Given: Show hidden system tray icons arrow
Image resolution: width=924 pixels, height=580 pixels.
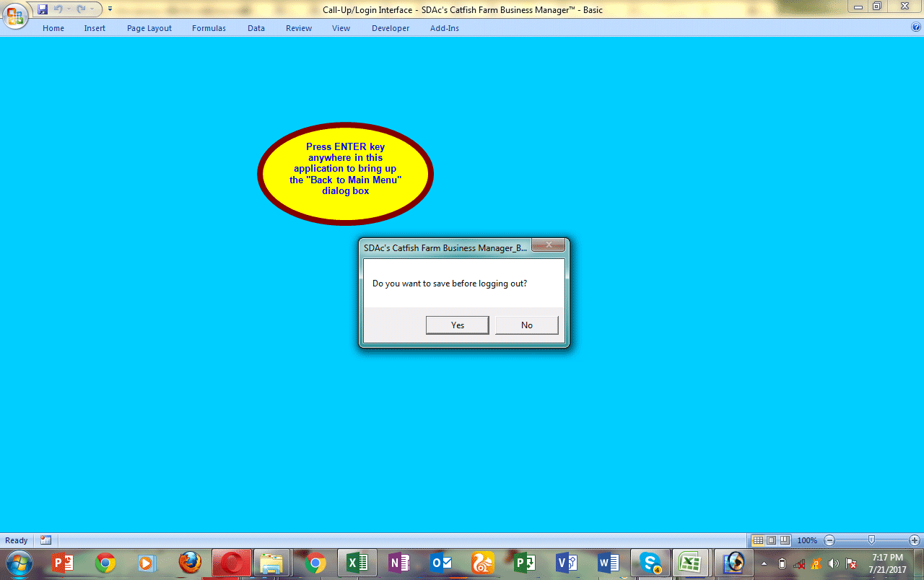Looking at the screenshot, I should [x=764, y=563].
